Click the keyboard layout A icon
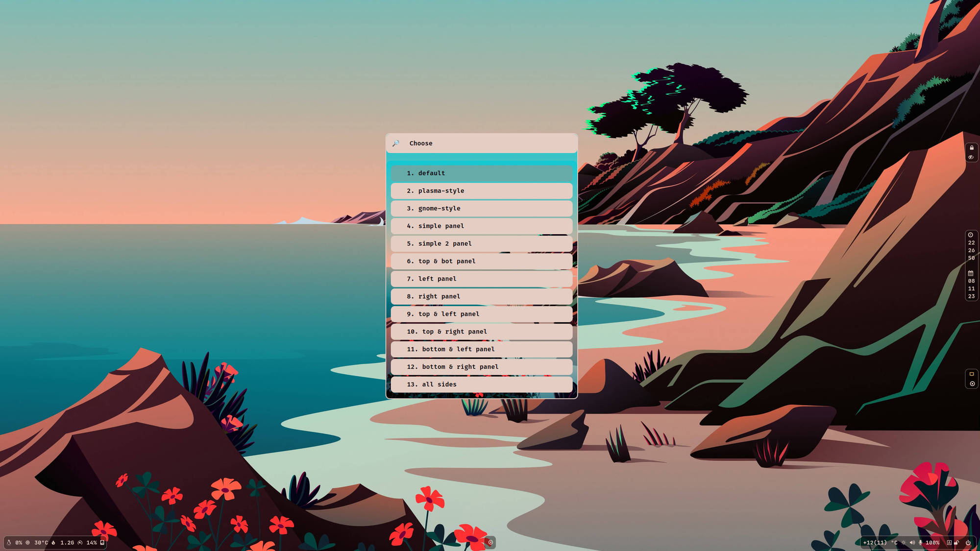 point(949,543)
